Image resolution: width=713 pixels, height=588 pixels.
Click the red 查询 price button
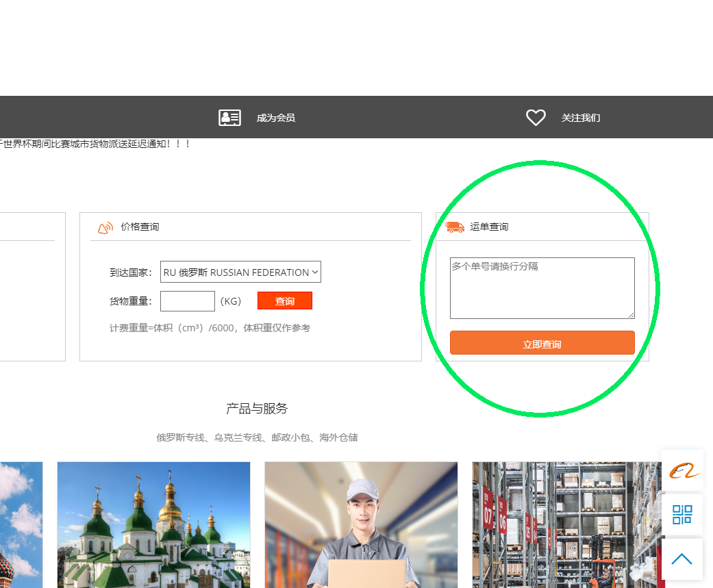tap(285, 301)
